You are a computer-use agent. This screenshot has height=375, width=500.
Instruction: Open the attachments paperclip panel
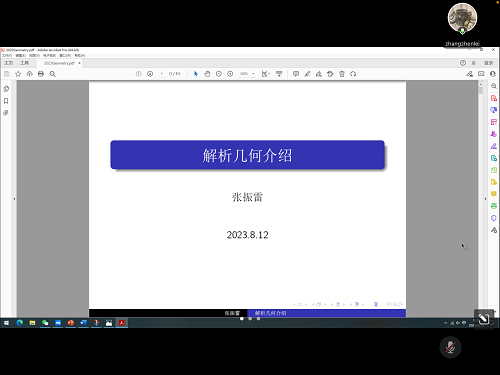pos(6,113)
